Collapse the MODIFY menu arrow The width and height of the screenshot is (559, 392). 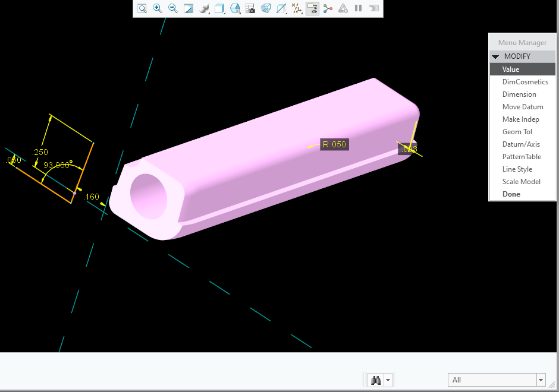tap(495, 56)
